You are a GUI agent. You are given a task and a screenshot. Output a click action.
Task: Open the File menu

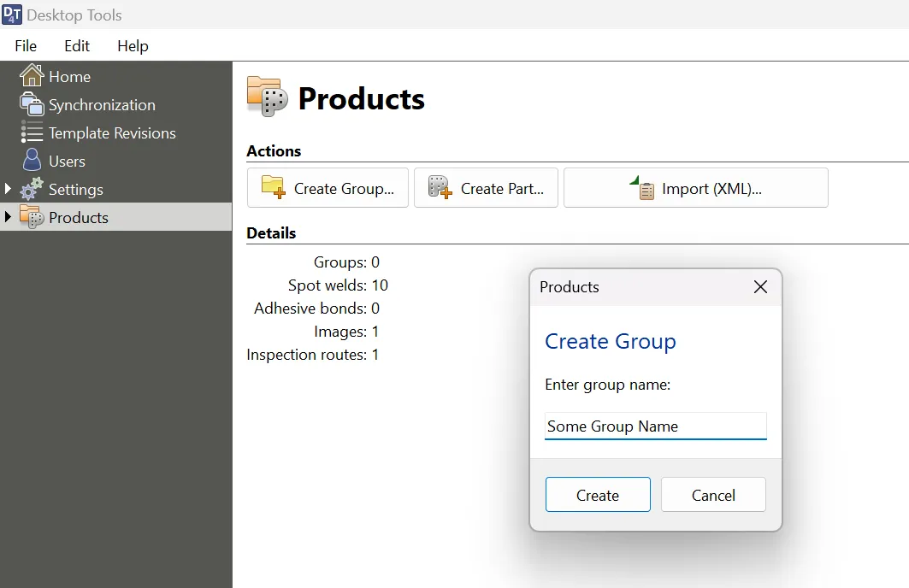point(25,46)
